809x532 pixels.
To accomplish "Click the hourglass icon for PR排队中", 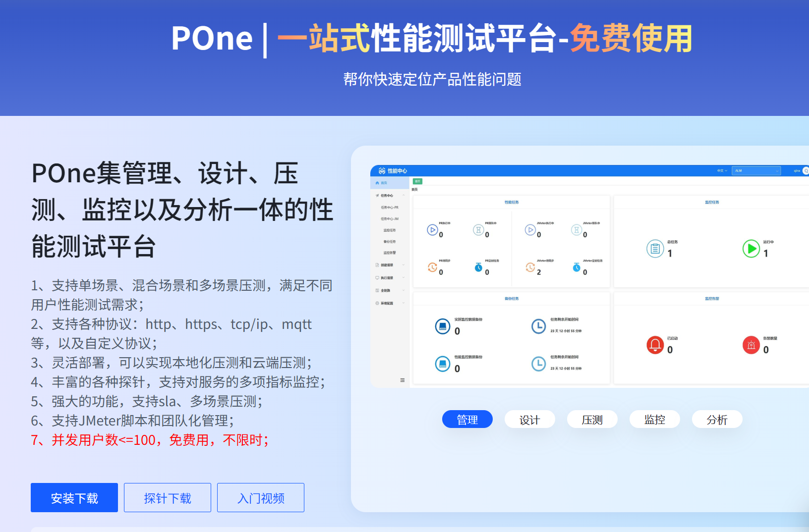I will 478,230.
